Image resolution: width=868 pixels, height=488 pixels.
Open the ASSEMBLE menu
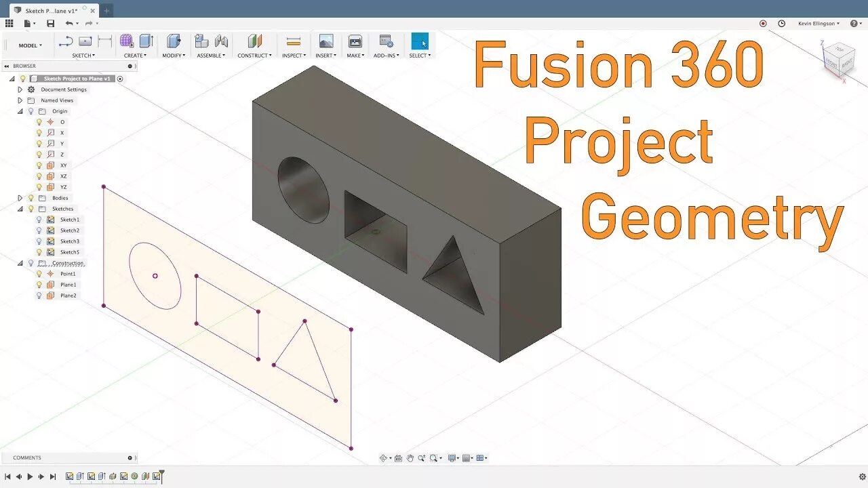coord(212,56)
